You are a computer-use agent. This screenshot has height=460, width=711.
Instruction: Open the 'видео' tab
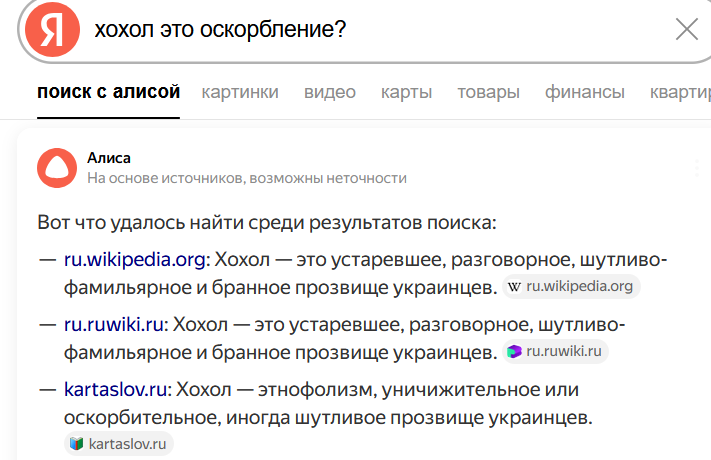coord(330,93)
